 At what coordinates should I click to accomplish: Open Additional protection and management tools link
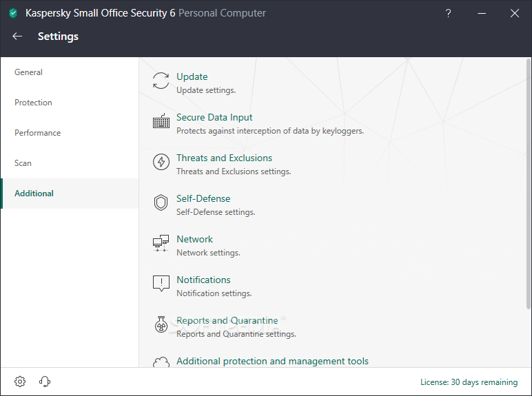tap(272, 361)
